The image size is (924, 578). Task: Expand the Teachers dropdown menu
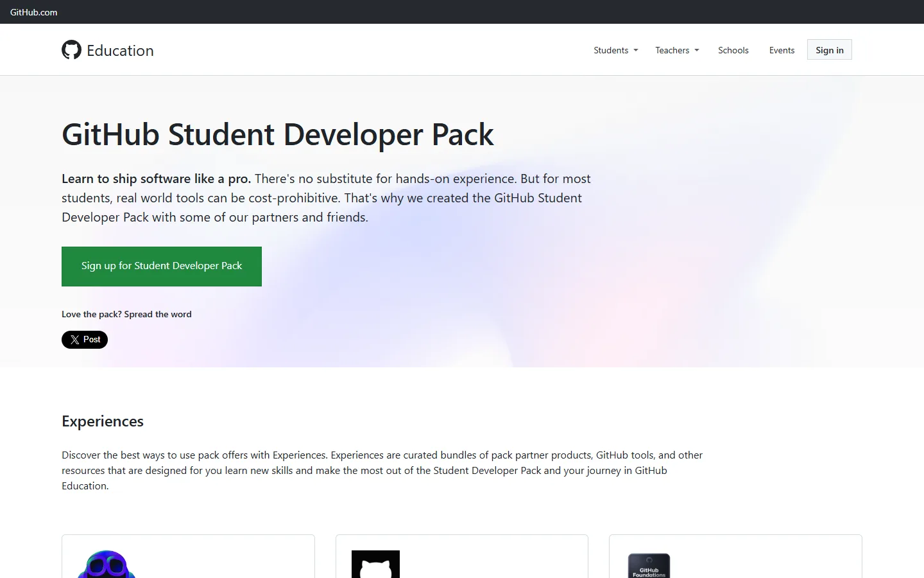pyautogui.click(x=677, y=50)
